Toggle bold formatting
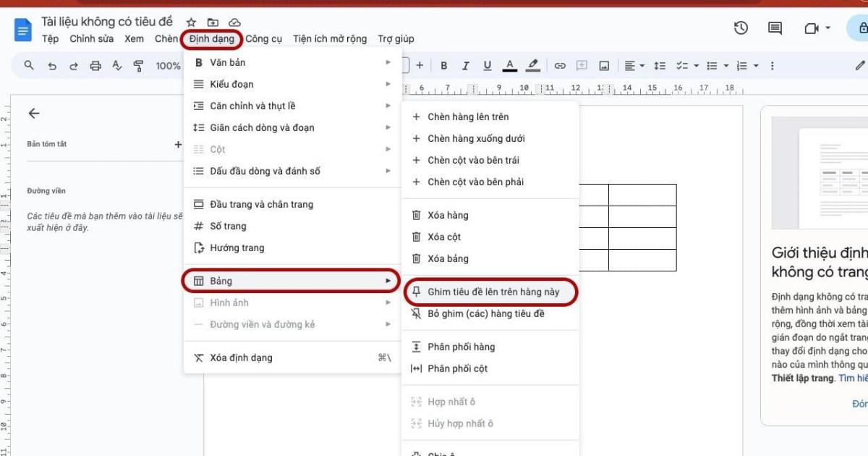The height and width of the screenshot is (456, 868). (444, 65)
